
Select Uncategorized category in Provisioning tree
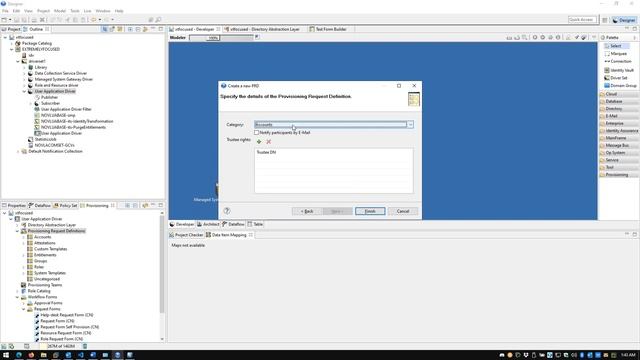(47, 279)
